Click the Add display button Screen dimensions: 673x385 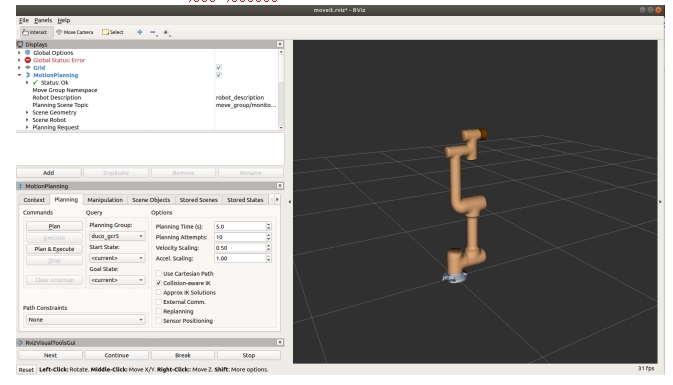click(49, 173)
